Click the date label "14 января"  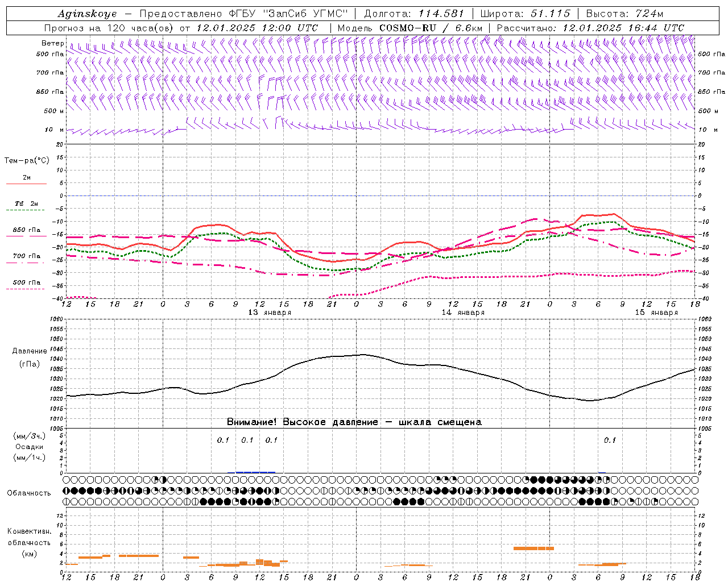click(x=463, y=313)
